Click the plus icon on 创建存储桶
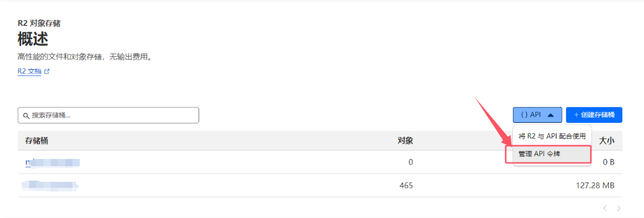 (x=576, y=115)
